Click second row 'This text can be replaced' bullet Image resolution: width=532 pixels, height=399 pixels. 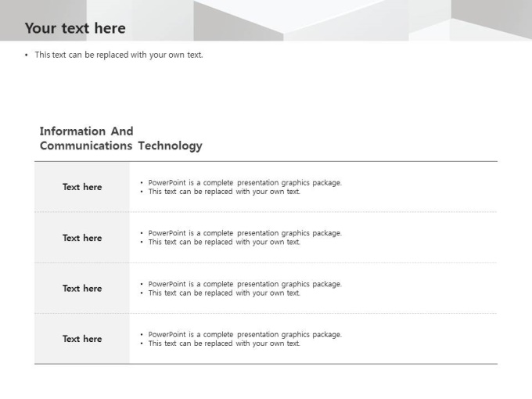coord(224,243)
